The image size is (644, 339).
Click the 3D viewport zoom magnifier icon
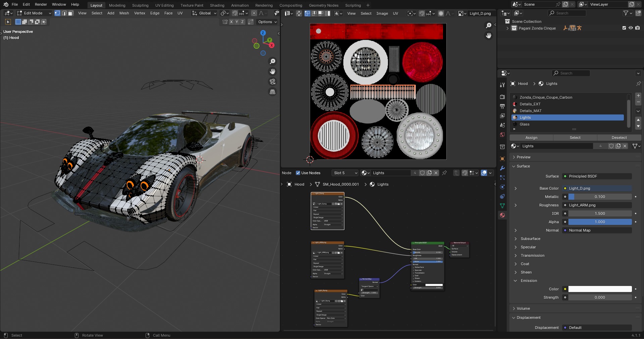(x=273, y=61)
